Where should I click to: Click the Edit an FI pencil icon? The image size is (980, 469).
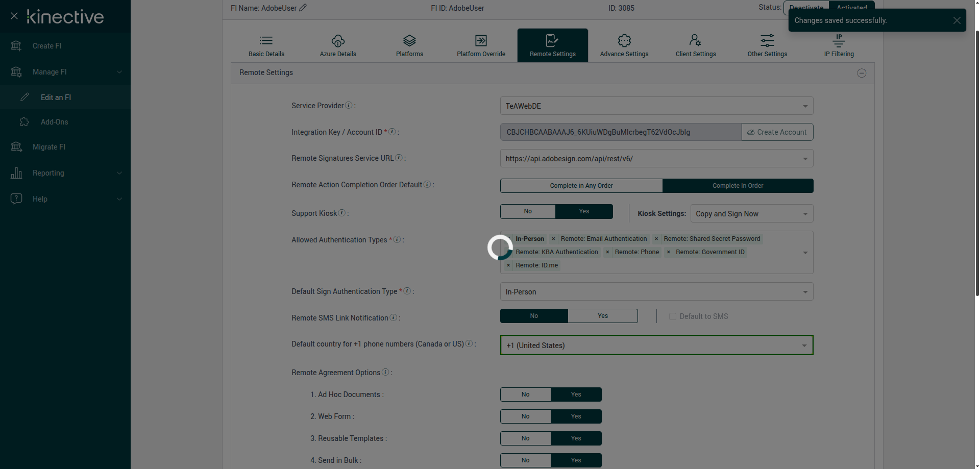pos(24,97)
